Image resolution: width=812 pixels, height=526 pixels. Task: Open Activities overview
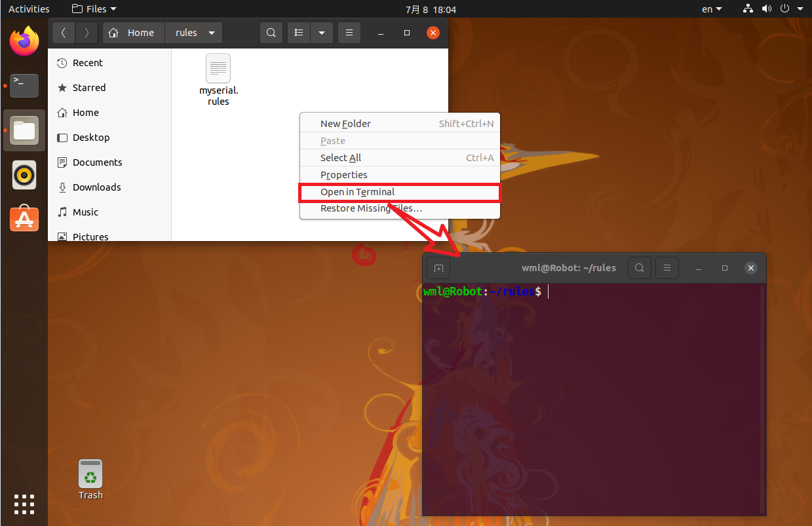pyautogui.click(x=29, y=9)
